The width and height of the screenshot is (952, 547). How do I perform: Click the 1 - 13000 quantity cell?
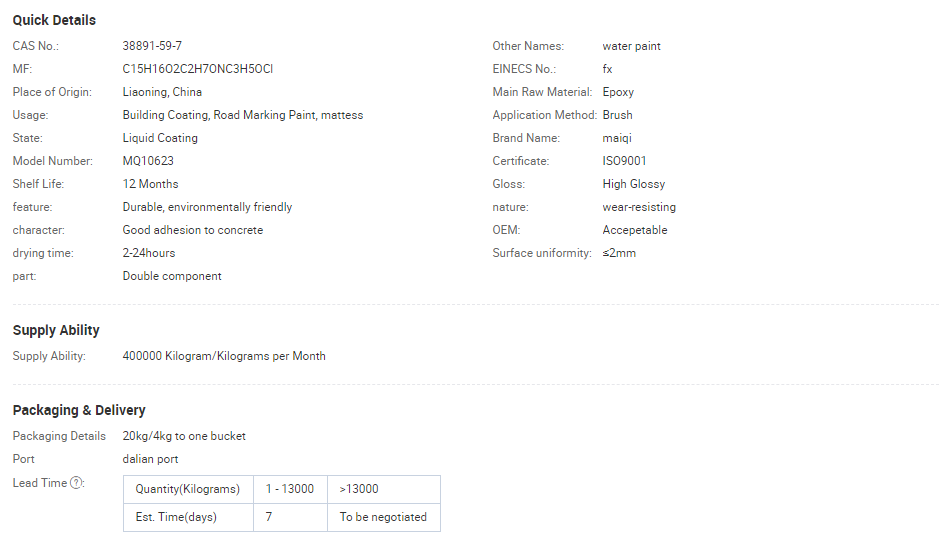pyautogui.click(x=290, y=489)
